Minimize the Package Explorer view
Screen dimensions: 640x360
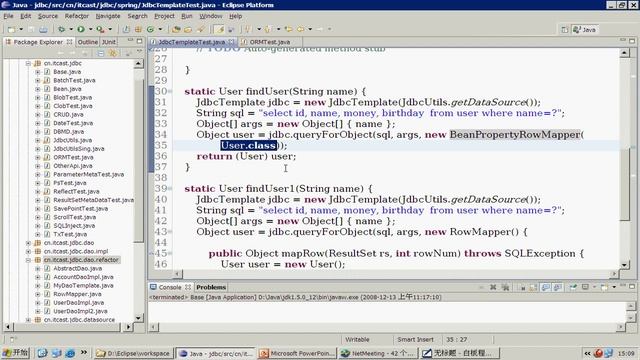131,41
